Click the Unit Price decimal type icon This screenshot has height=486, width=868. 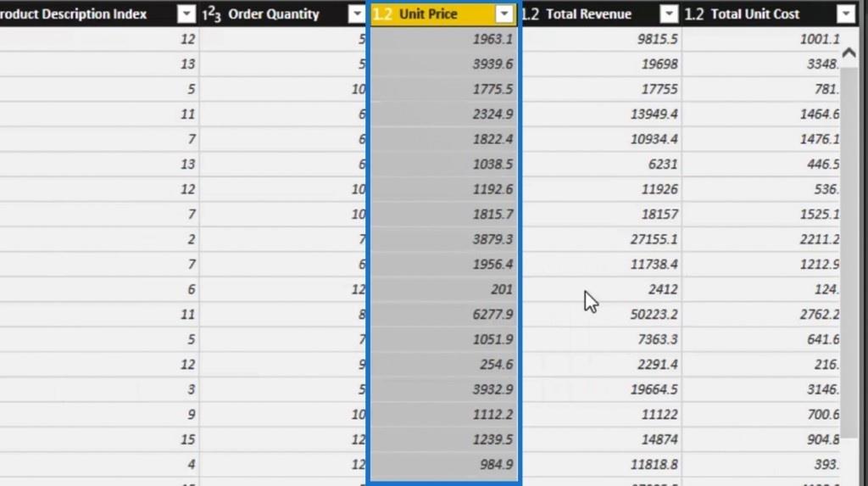coord(382,14)
